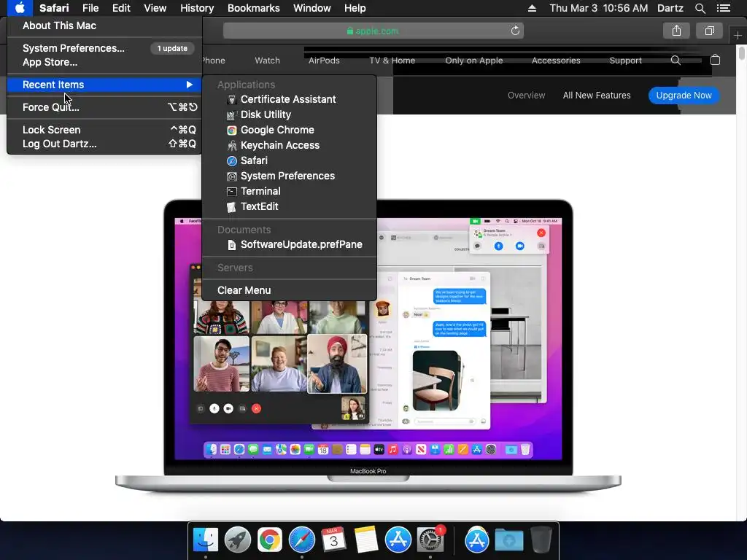Screen dimensions: 747x560
Task: Select About This Mac
Action: [104, 26]
